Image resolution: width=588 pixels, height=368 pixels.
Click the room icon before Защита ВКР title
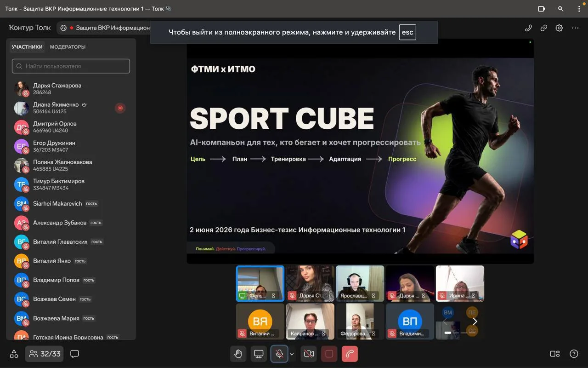pyautogui.click(x=63, y=28)
